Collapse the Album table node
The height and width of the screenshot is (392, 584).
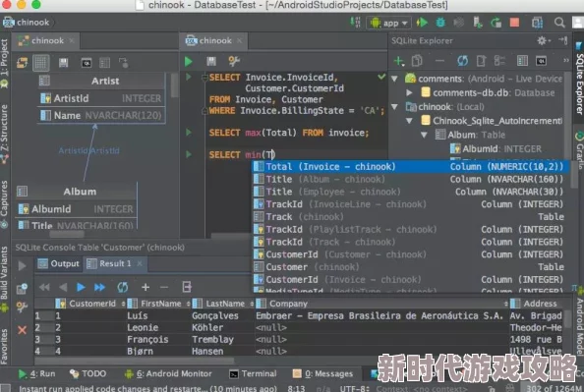(424, 135)
